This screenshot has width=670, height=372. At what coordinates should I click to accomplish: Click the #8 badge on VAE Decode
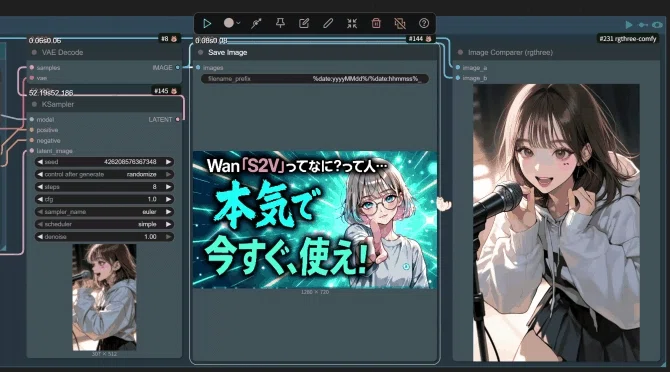point(169,39)
